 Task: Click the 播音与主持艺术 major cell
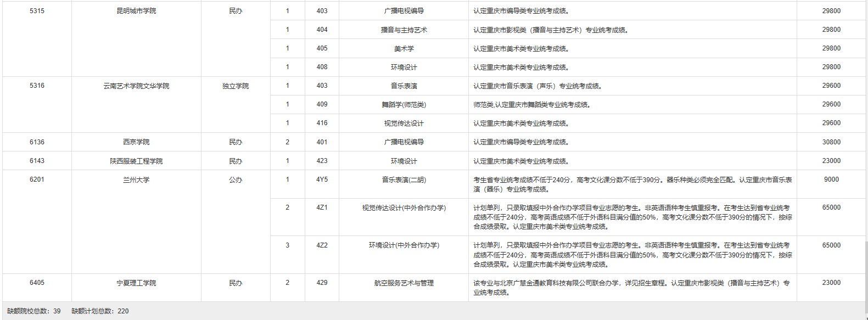pyautogui.click(x=404, y=30)
